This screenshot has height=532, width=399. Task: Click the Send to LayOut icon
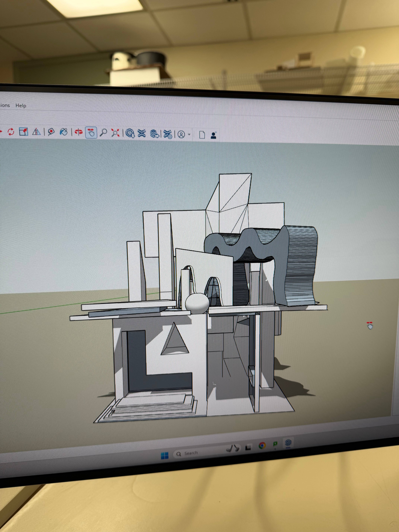click(x=154, y=134)
